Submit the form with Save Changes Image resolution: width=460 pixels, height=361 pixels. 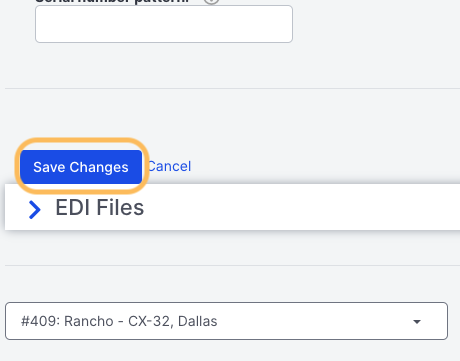81,167
